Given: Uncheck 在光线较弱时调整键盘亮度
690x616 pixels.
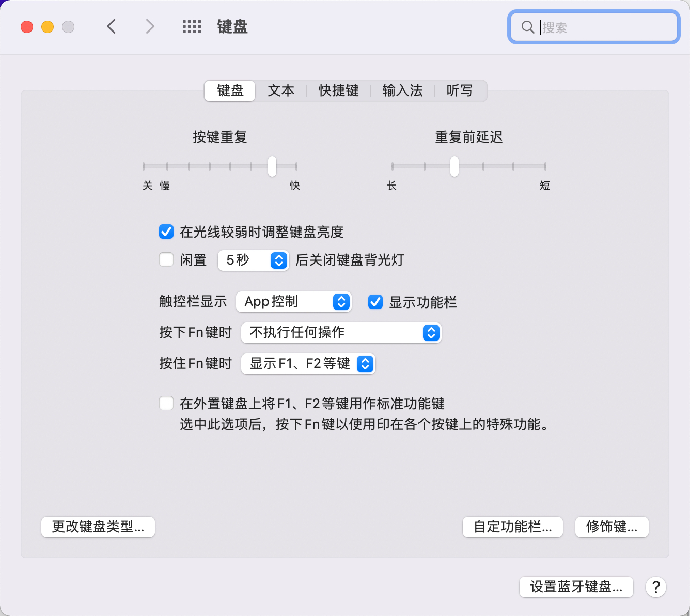Looking at the screenshot, I should click(166, 232).
